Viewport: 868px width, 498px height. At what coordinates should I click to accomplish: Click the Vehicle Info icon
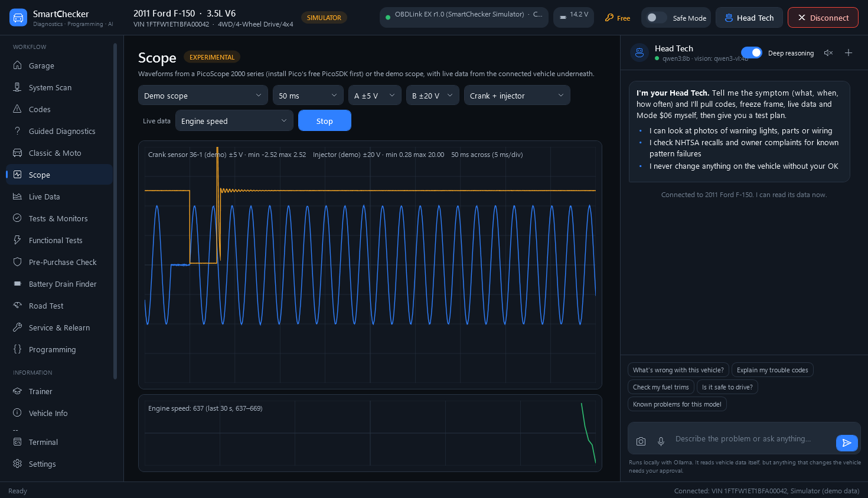[x=17, y=413]
